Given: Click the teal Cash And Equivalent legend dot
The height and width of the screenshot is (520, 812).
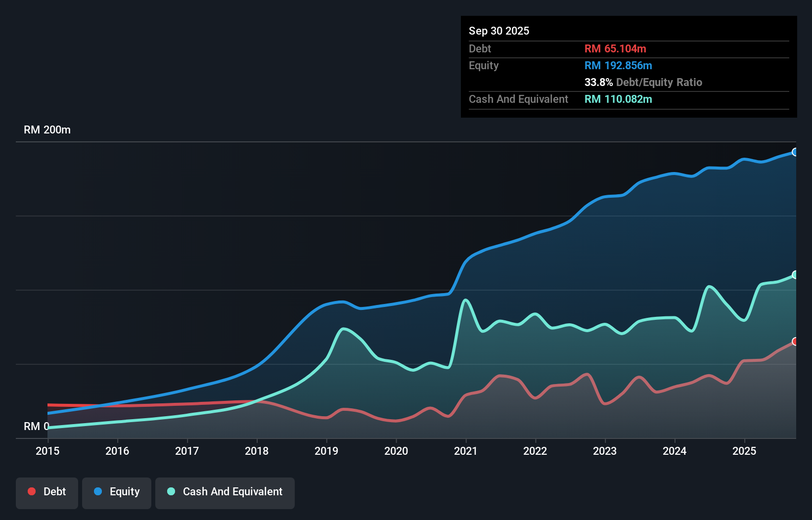Looking at the screenshot, I should (170, 491).
